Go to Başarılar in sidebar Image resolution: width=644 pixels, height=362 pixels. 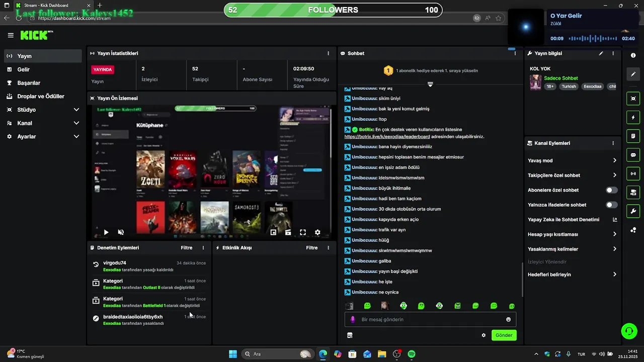[43, 83]
